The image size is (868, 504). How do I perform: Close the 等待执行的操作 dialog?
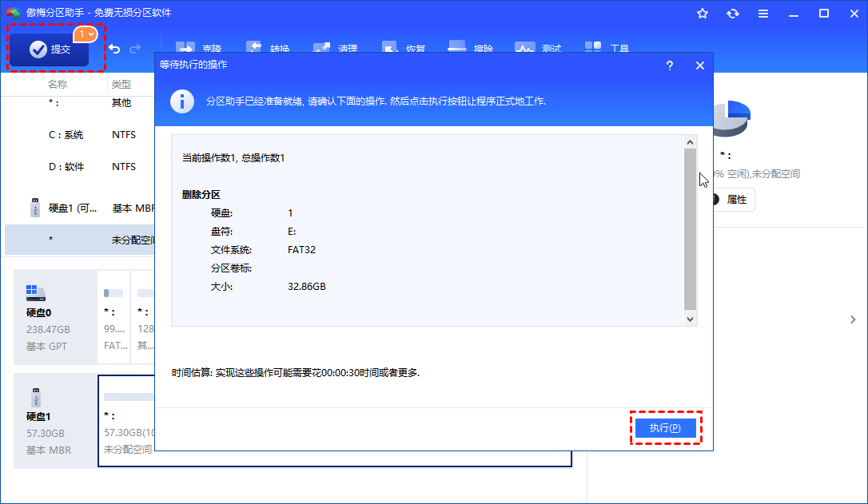coord(699,65)
